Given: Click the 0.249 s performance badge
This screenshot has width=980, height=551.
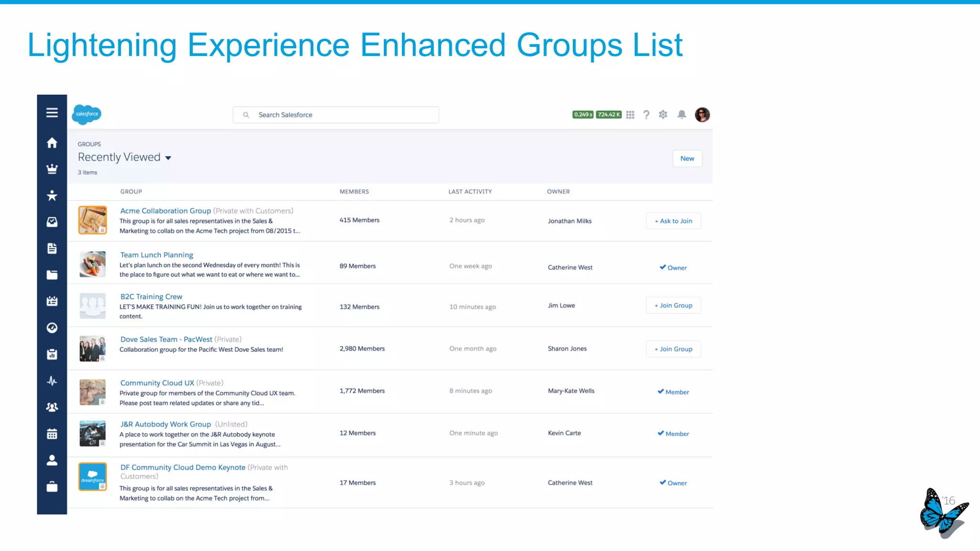Looking at the screenshot, I should [x=583, y=115].
